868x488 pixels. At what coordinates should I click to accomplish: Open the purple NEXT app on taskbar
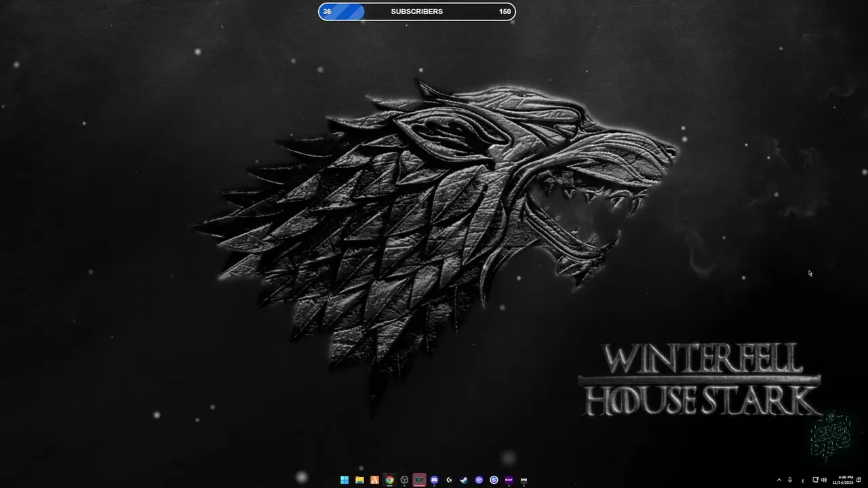(x=509, y=480)
